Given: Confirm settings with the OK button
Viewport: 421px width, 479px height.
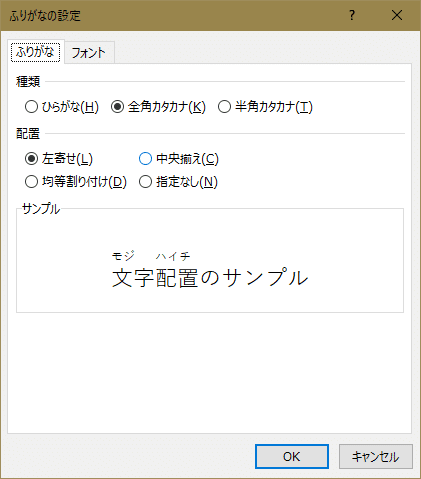Looking at the screenshot, I should click(292, 456).
